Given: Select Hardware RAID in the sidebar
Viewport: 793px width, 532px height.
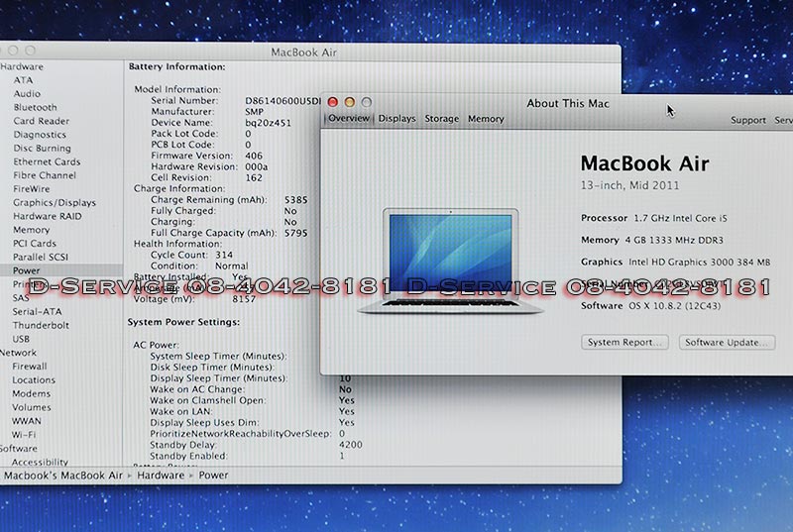Looking at the screenshot, I should tap(47, 216).
